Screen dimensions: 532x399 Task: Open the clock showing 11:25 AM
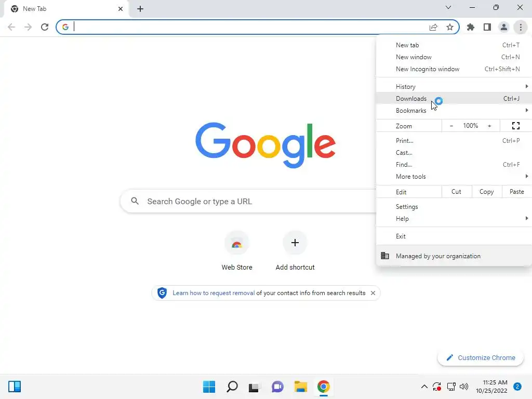(x=491, y=387)
